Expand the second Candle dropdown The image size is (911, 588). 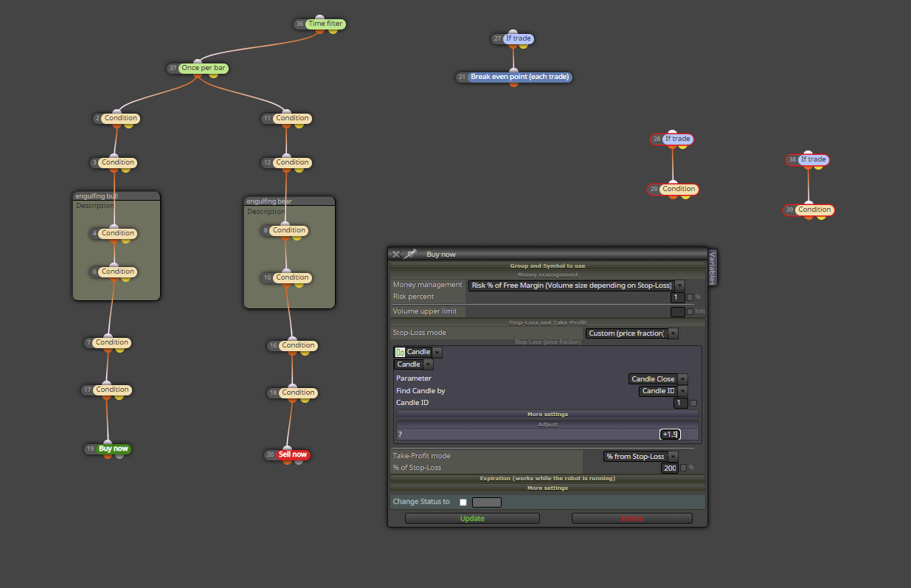point(414,364)
